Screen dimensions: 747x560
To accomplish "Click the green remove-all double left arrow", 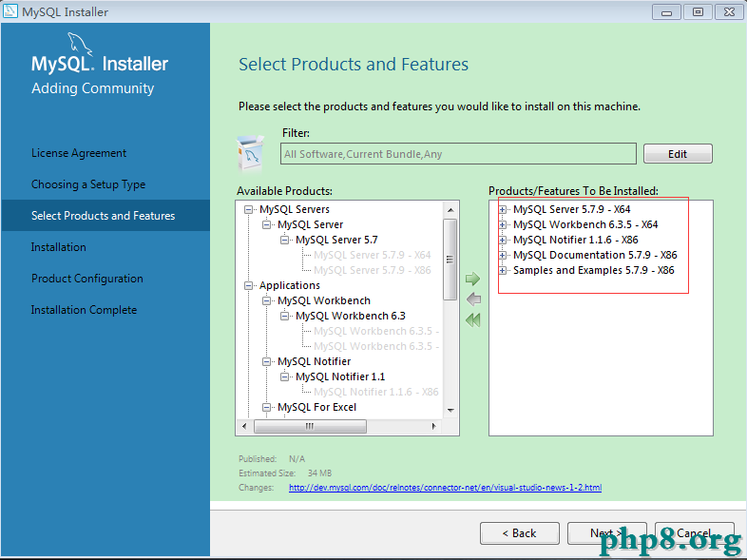I will point(473,319).
